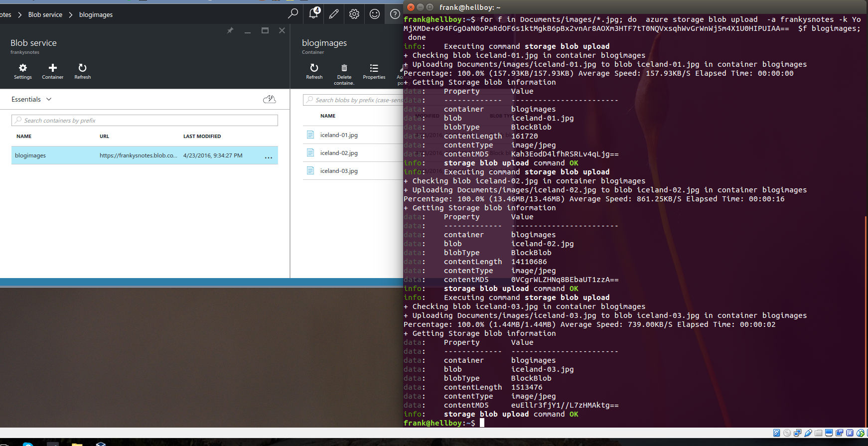Add a new Container with plus button

click(x=53, y=71)
